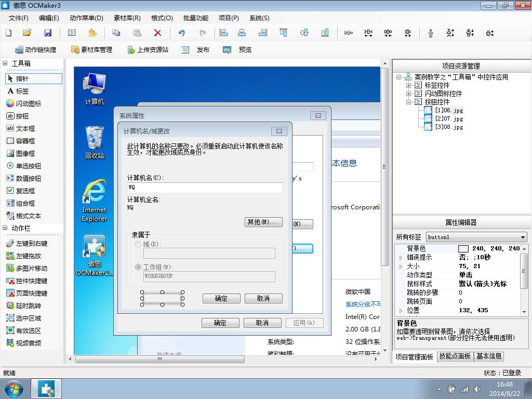532x399 pixels.
Task: Click the 计算机名 input field
Action: point(205,188)
